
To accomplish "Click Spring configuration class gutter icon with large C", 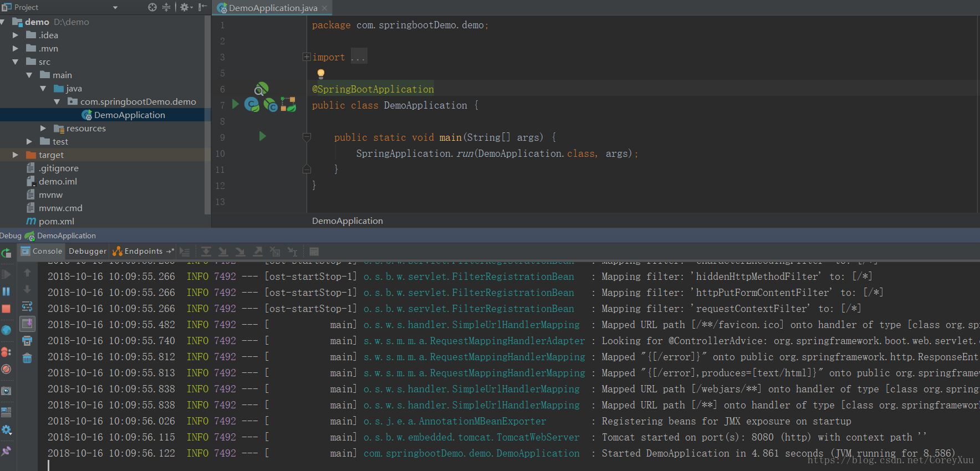I will point(252,104).
